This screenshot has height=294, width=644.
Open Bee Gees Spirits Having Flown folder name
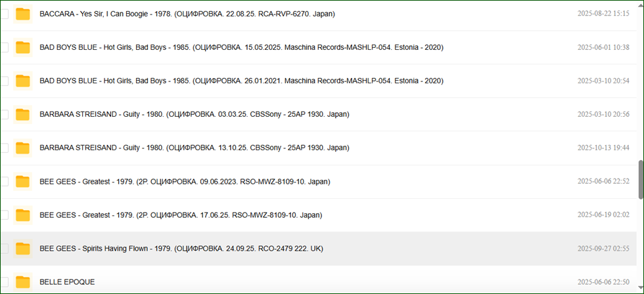point(181,249)
